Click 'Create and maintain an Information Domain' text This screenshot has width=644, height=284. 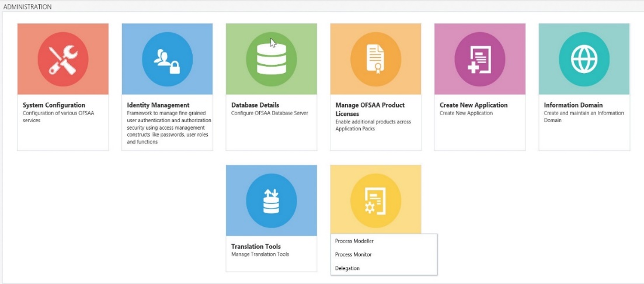point(584,117)
